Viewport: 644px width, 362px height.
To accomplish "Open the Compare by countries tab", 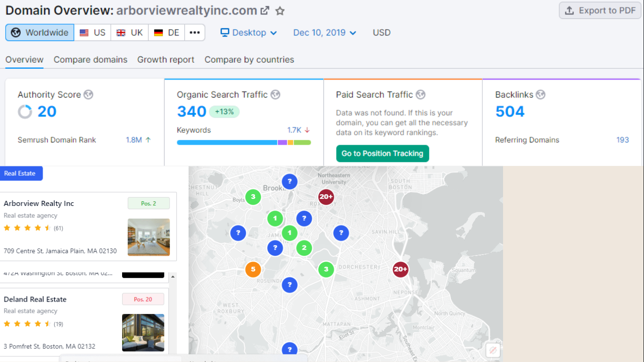I will pyautogui.click(x=249, y=60).
